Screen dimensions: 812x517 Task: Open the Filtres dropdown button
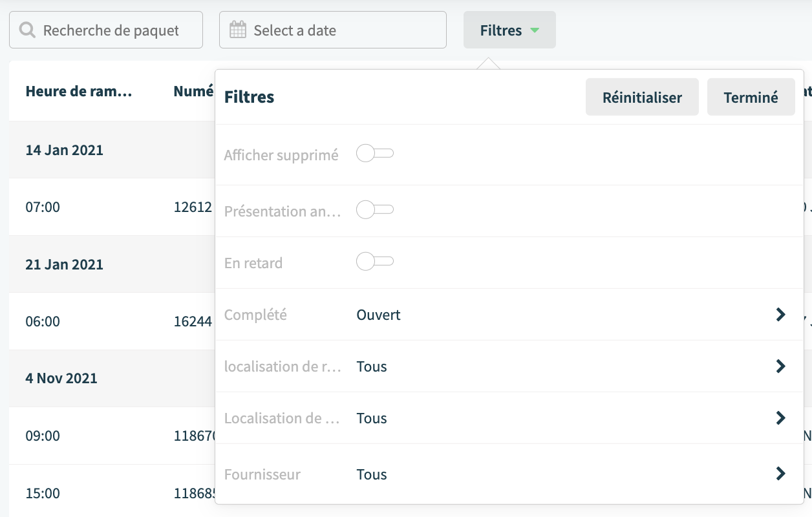point(509,30)
